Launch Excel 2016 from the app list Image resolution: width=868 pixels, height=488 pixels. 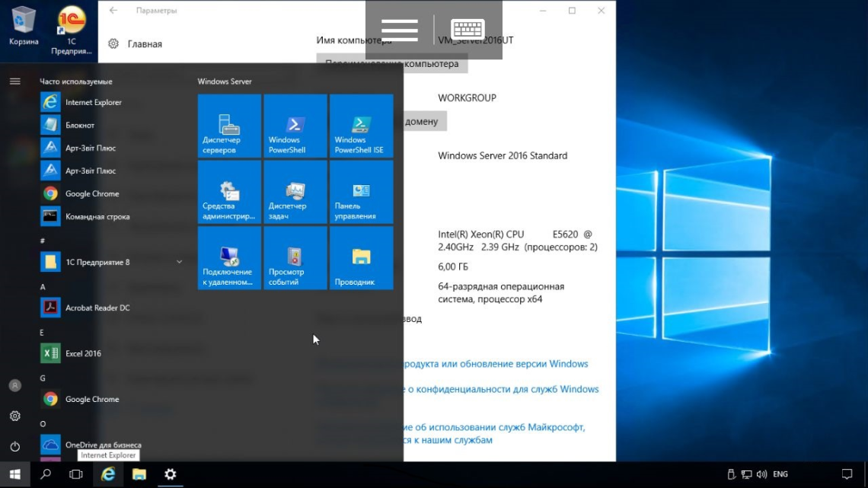pyautogui.click(x=83, y=353)
